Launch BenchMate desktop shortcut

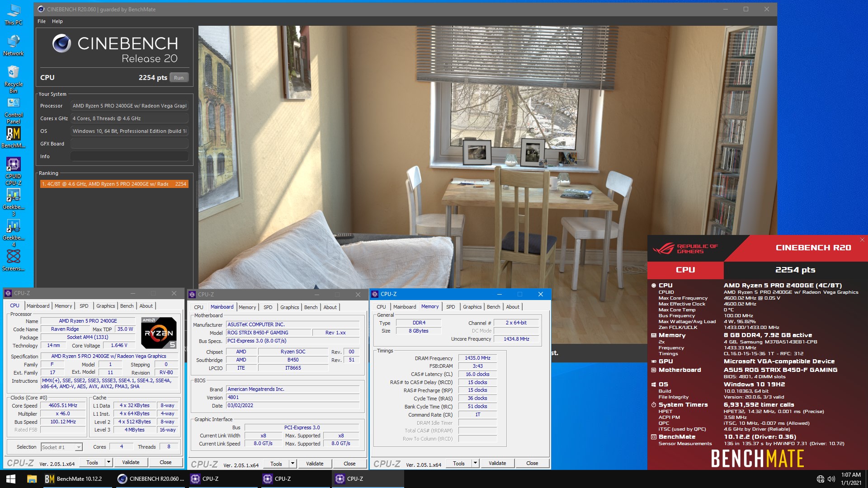[x=14, y=137]
